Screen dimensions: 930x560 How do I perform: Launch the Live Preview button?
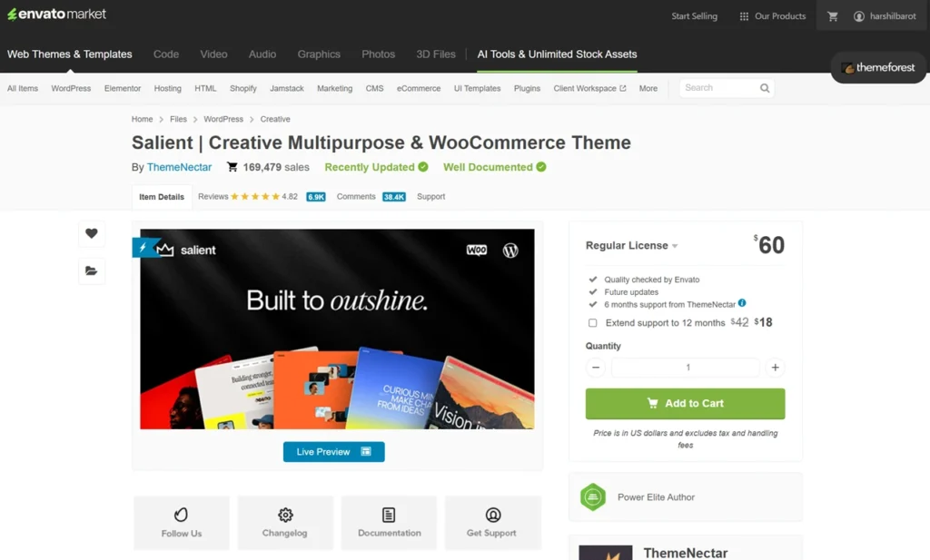tap(334, 452)
